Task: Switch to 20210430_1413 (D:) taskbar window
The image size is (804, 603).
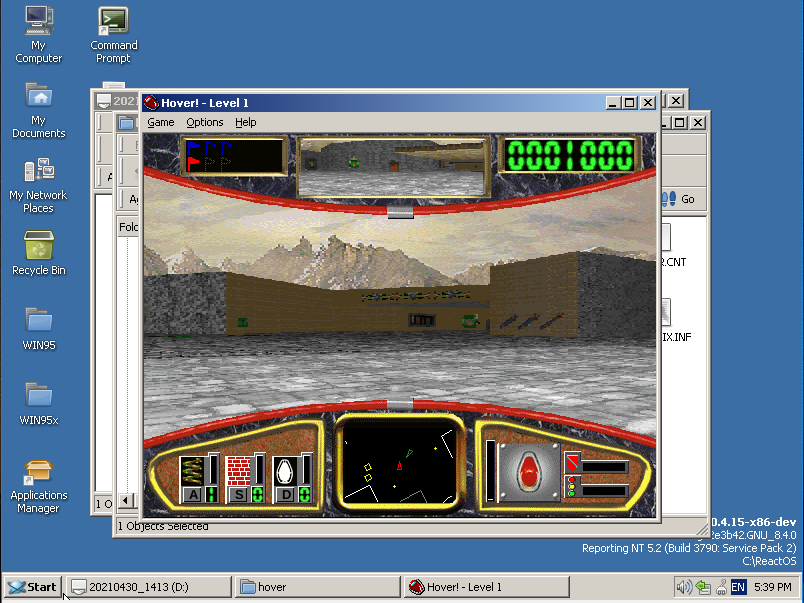Action: click(x=148, y=587)
